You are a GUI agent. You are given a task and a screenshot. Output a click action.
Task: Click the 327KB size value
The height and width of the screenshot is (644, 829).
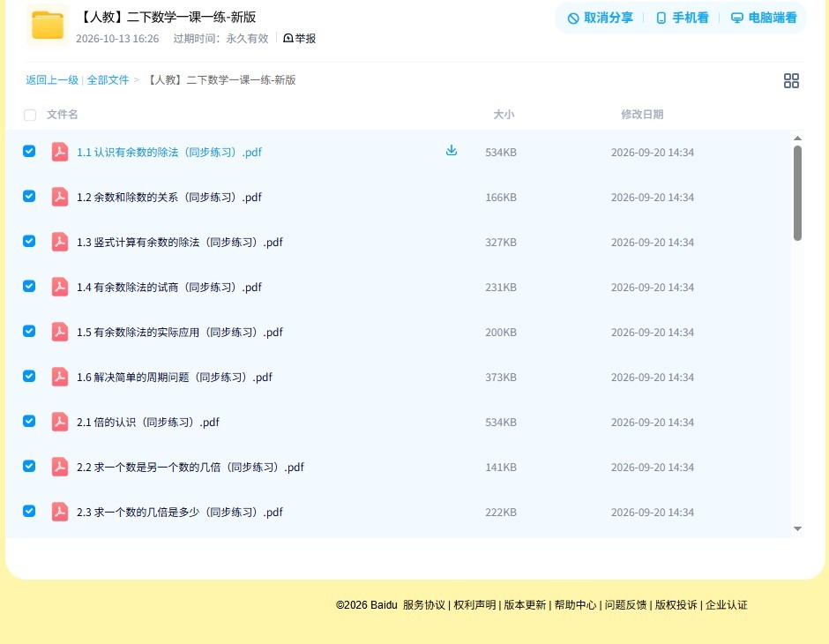pos(501,242)
